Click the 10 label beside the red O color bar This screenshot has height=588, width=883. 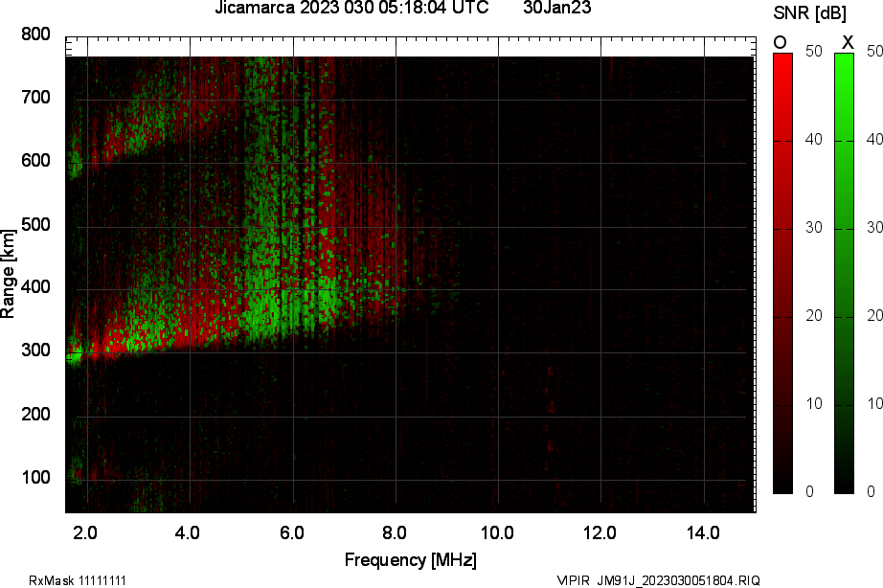(814, 404)
